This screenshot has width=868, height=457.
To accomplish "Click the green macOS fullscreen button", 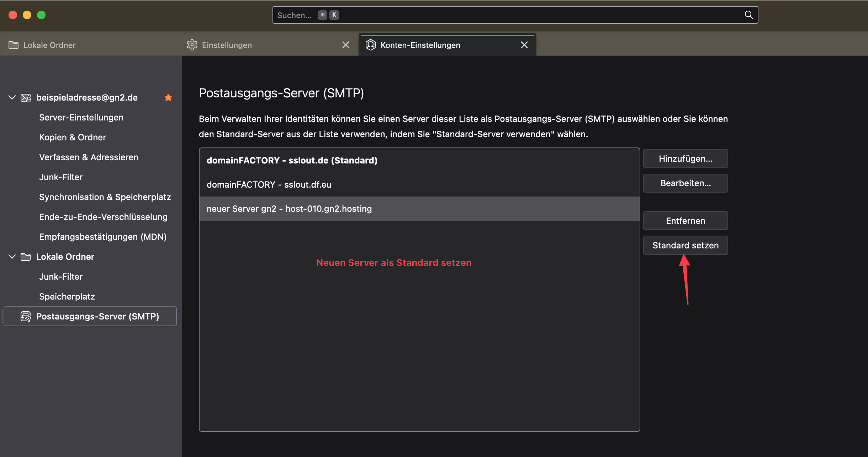I will [x=41, y=15].
